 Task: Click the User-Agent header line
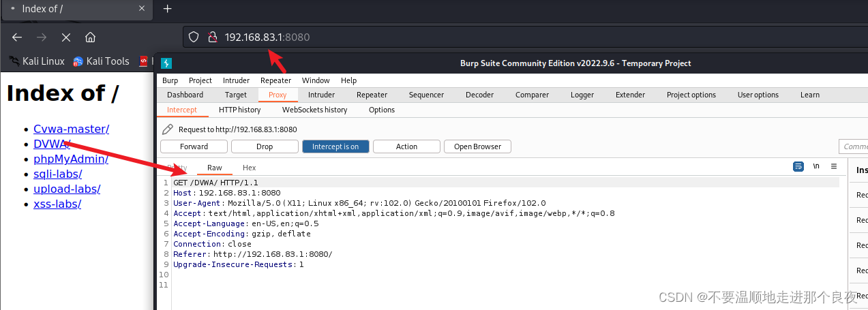(359, 203)
